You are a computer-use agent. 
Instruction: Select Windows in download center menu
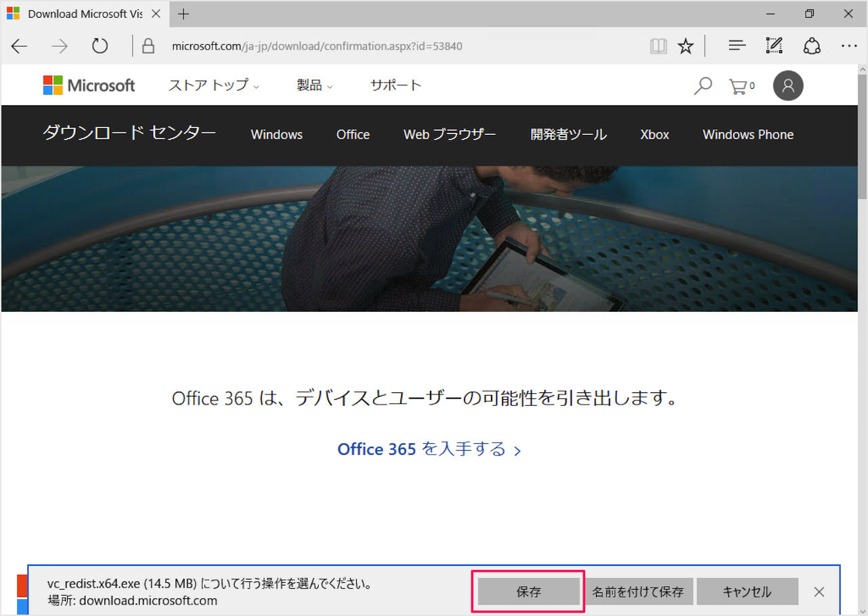[277, 134]
